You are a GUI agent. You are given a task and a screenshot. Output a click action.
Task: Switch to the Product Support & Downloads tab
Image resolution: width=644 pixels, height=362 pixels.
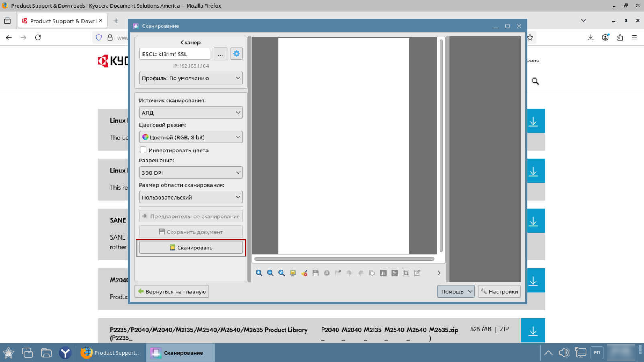pyautogui.click(x=62, y=21)
